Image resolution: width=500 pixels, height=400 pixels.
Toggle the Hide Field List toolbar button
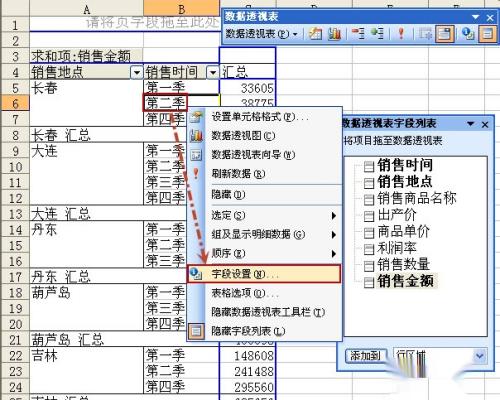pos(487,34)
